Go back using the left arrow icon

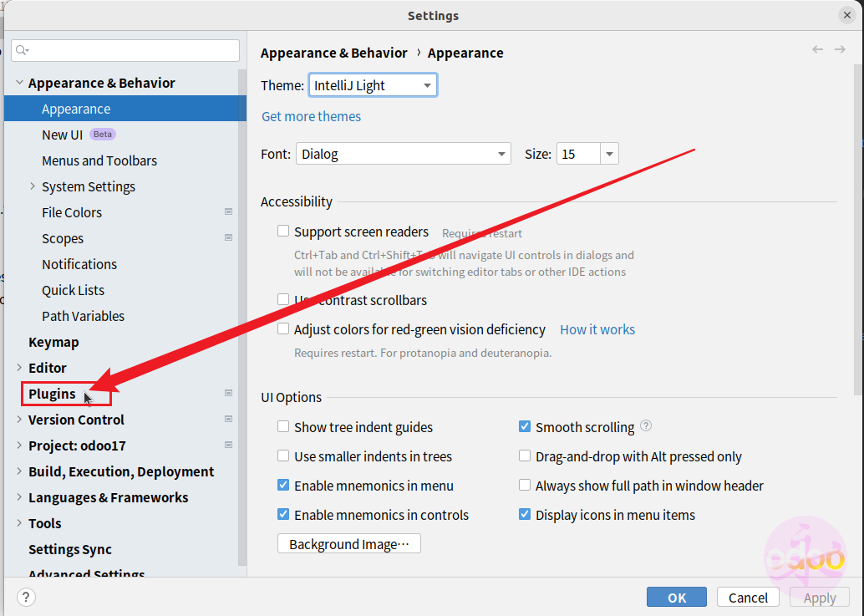point(818,49)
